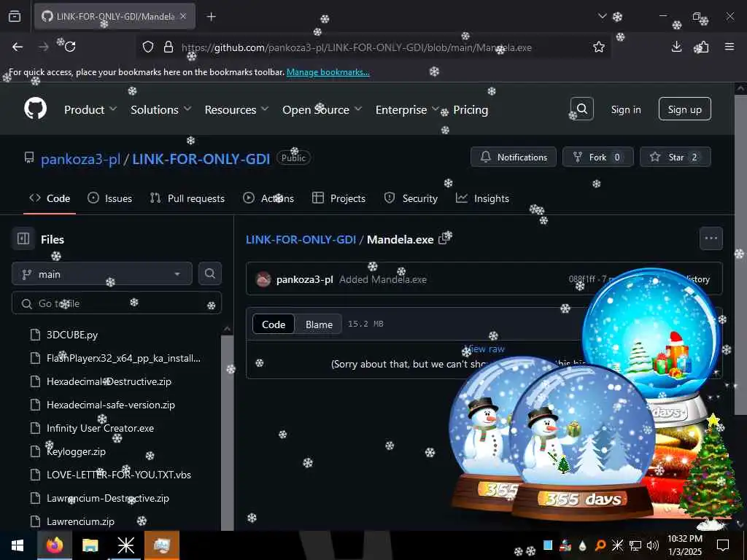Open Hexadecimal-safe-version.zip in file tree
Screen dimensions: 747x560
coord(111,405)
